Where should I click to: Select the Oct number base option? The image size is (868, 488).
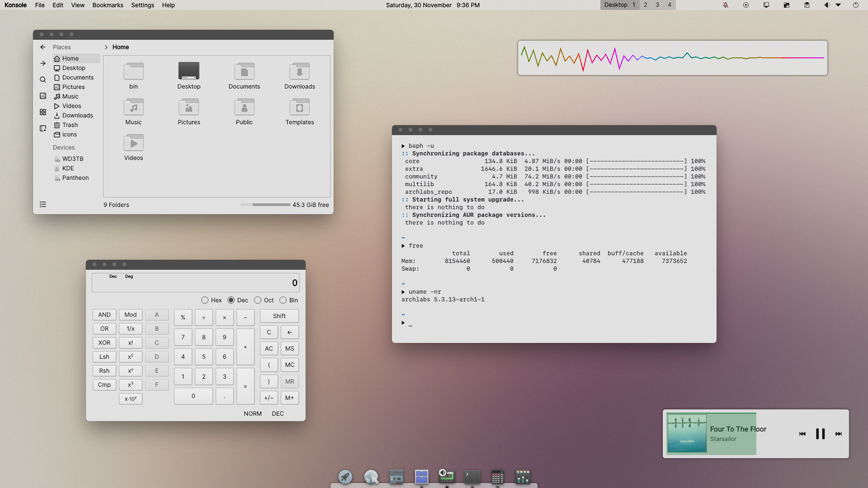258,300
